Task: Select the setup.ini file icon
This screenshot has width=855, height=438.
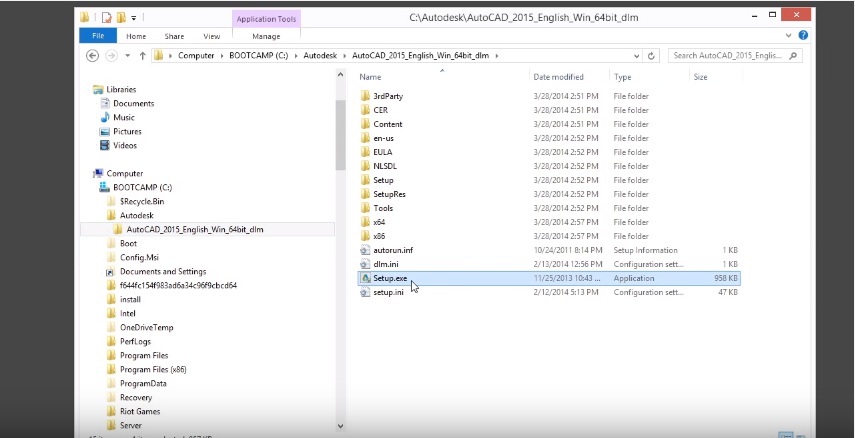Action: 365,292
